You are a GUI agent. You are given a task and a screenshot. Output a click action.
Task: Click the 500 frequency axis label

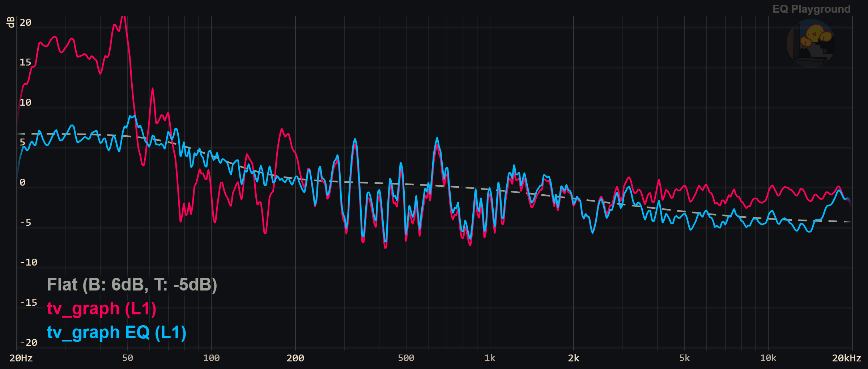click(406, 358)
